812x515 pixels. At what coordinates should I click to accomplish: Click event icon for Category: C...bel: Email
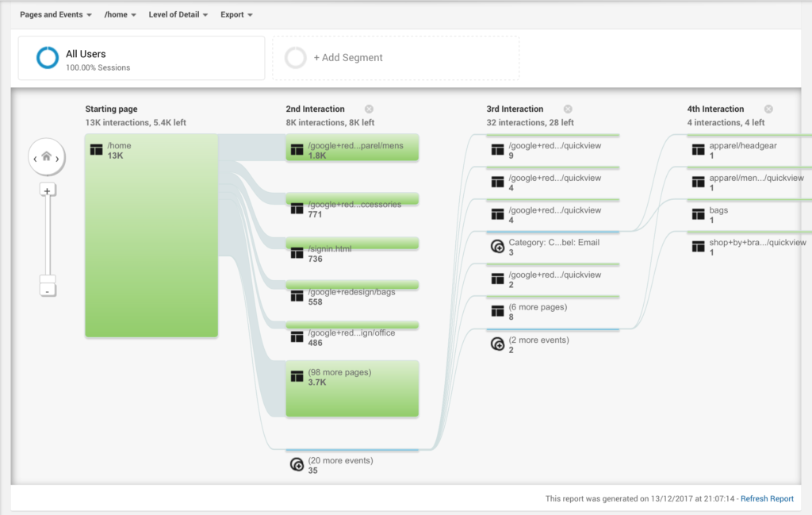click(x=497, y=246)
